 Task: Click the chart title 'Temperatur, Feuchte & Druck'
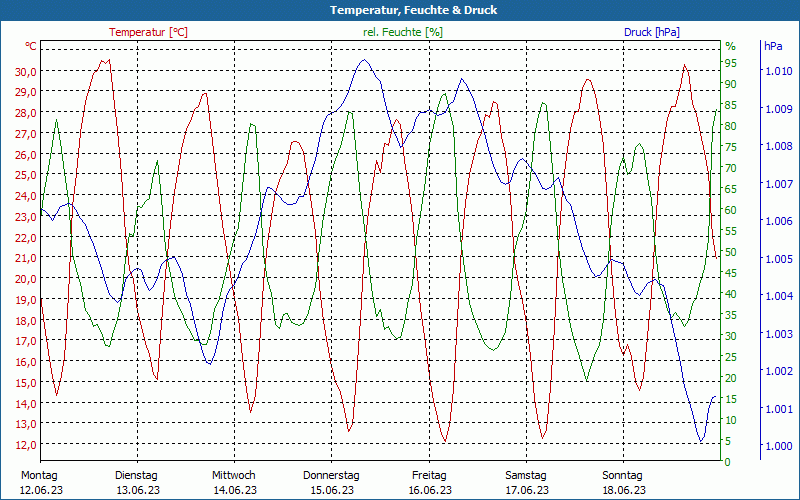point(400,10)
